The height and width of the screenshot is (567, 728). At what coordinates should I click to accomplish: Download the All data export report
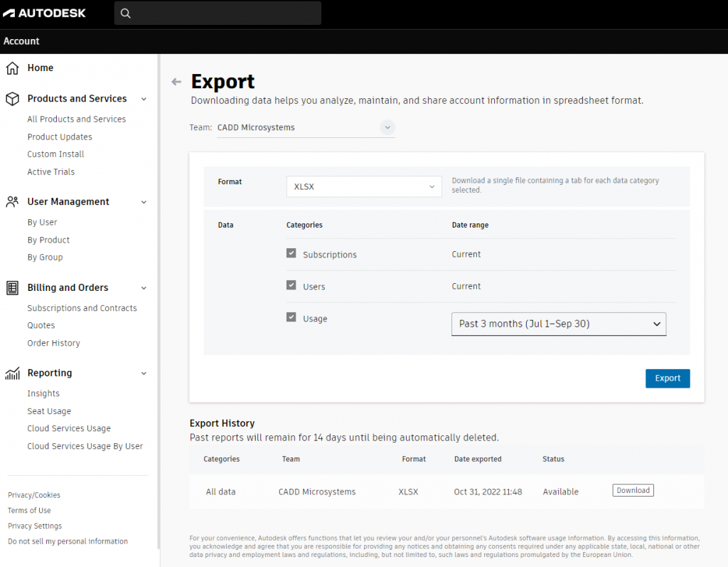(x=633, y=490)
